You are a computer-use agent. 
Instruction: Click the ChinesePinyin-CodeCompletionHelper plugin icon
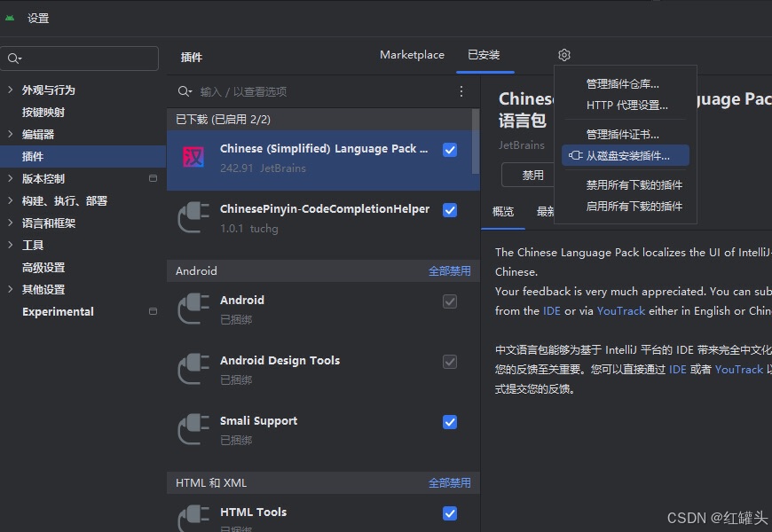(x=193, y=217)
